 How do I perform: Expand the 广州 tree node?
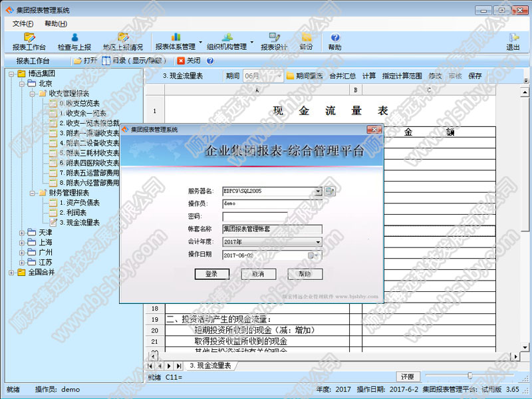(22, 253)
